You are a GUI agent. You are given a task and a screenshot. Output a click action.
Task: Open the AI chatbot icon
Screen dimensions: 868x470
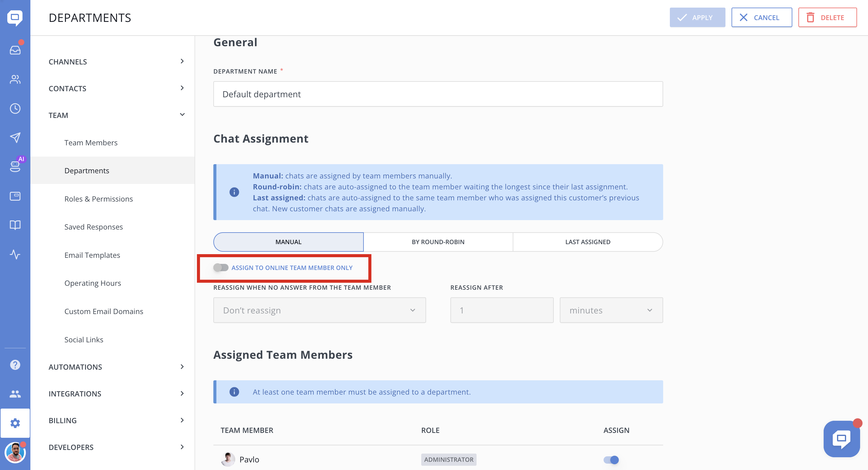pos(15,166)
